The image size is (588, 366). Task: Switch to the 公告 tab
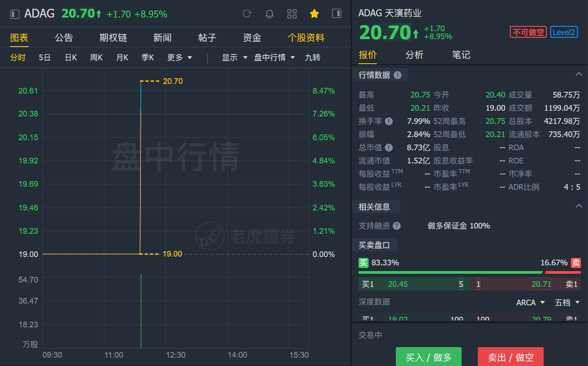[x=64, y=38]
